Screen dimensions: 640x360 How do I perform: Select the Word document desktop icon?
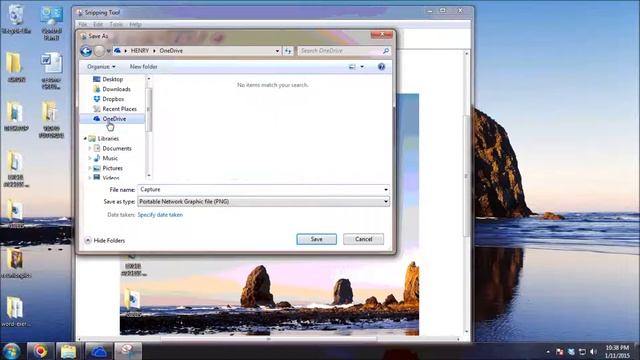[x=51, y=71]
